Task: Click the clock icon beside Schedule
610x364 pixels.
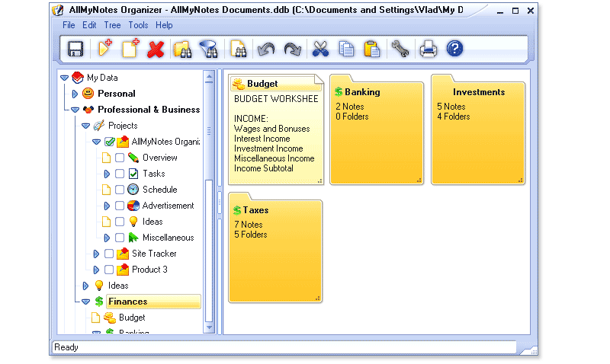Action: 133,190
